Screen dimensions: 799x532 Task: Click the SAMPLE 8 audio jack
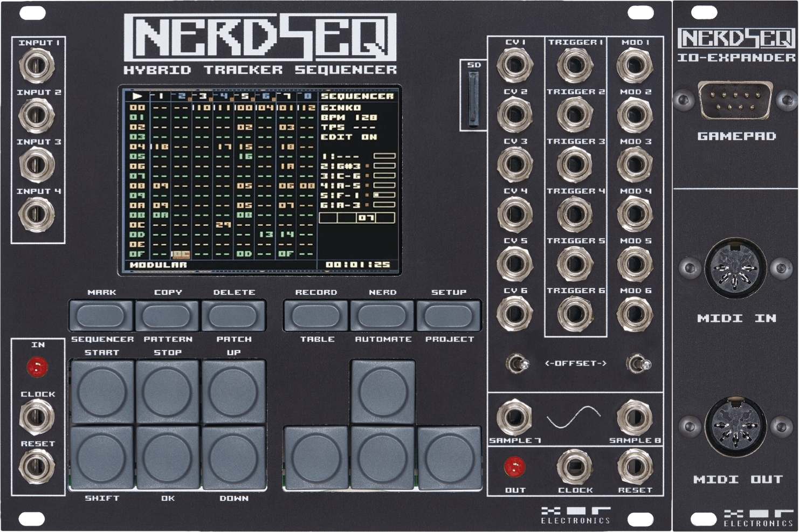pyautogui.click(x=635, y=417)
